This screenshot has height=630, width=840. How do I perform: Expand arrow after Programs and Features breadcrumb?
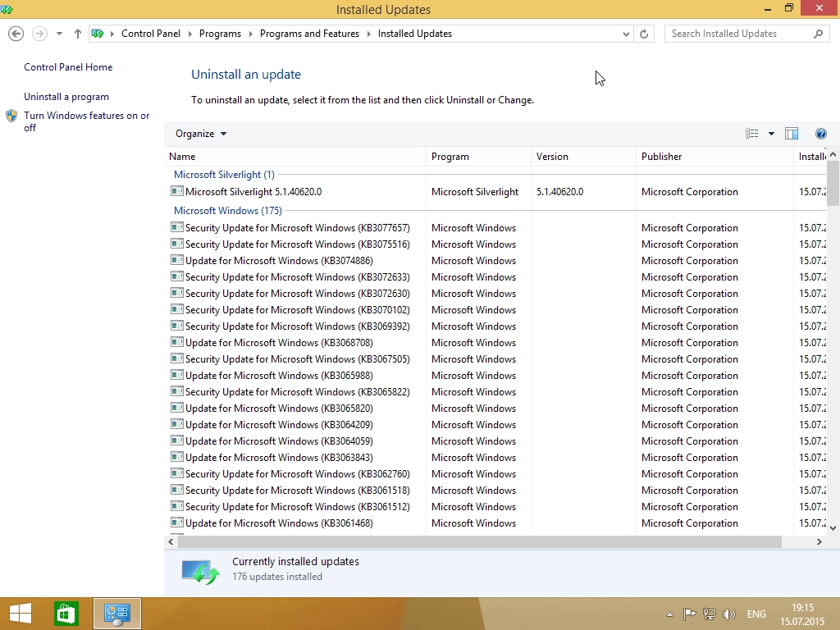point(368,34)
